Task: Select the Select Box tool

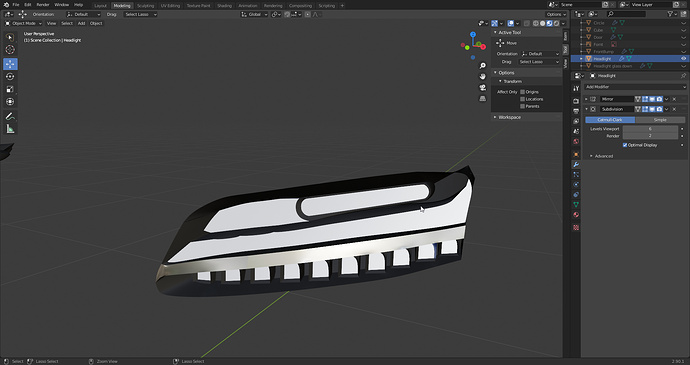Action: [x=10, y=37]
